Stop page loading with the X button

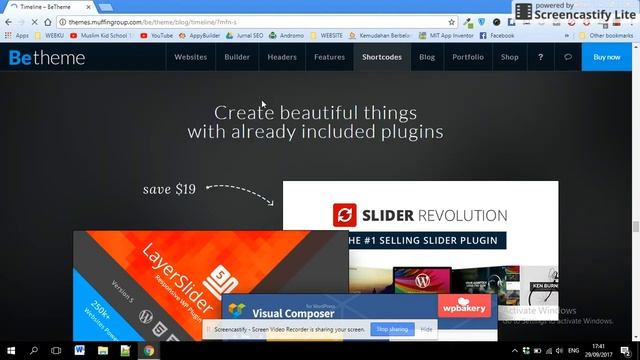(x=34, y=22)
